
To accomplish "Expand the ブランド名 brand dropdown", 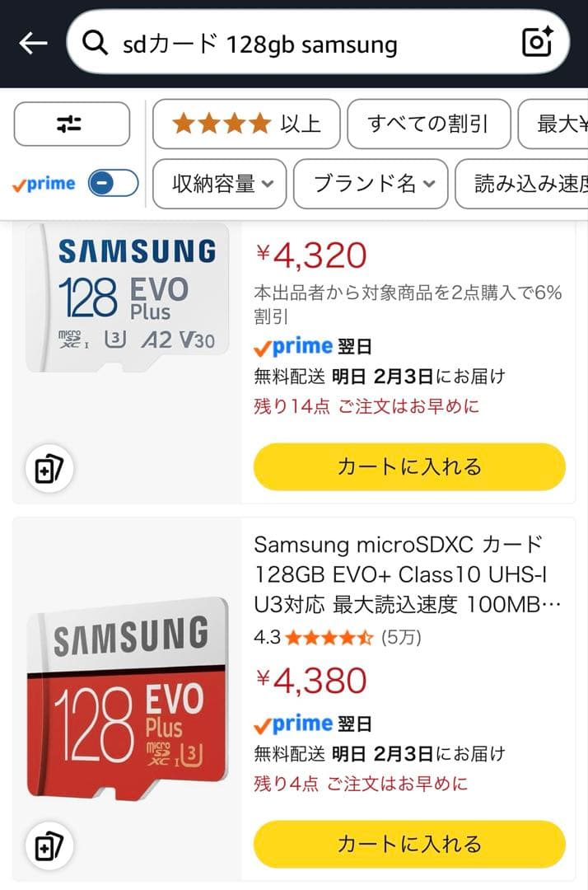I will pos(370,184).
